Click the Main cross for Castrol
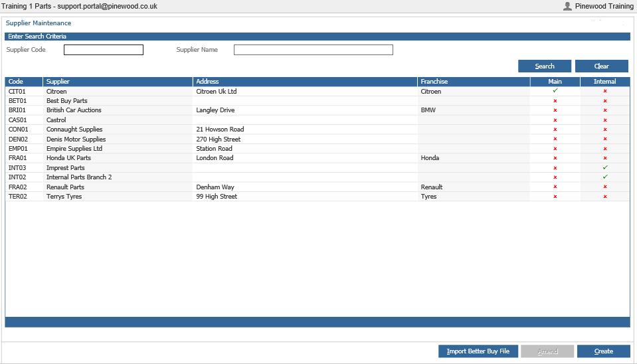This screenshot has height=364, width=637. (555, 120)
